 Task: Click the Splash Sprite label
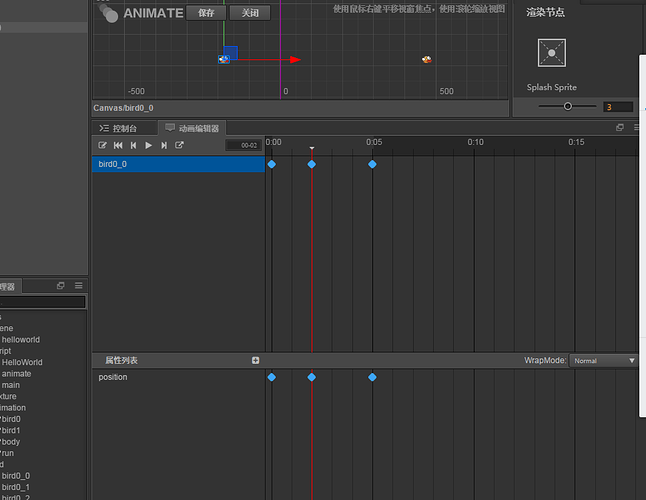[552, 87]
